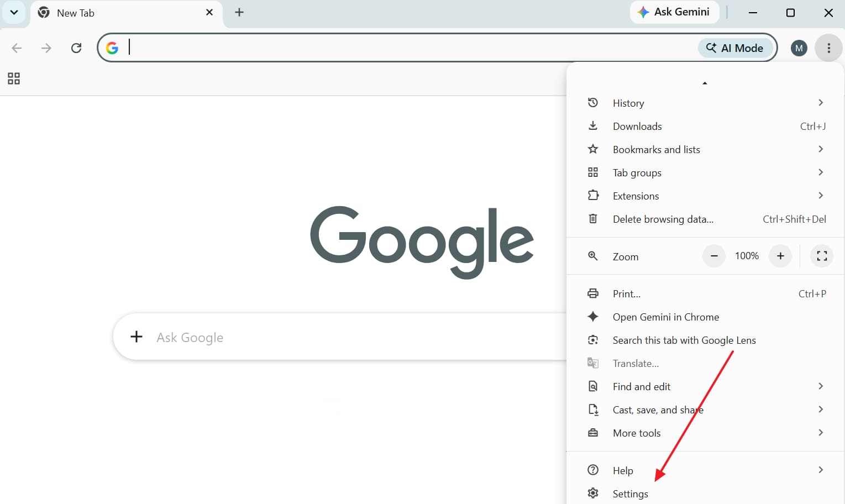This screenshot has width=845, height=504.
Task: Toggle the three-dot Chrome menu
Action: tap(828, 48)
